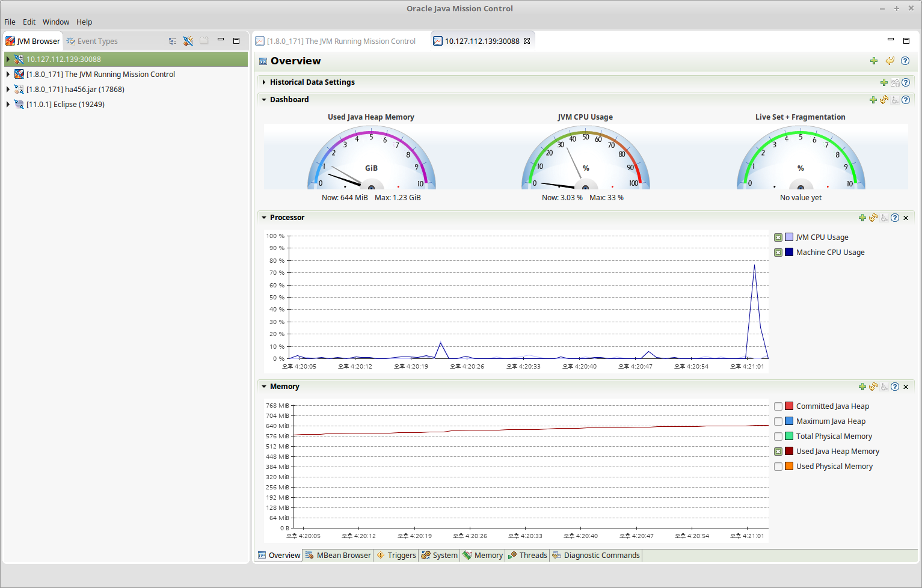Viewport: 922px width, 588px height.
Task: Click the tree layout icon in JVM Browser
Action: (173, 41)
